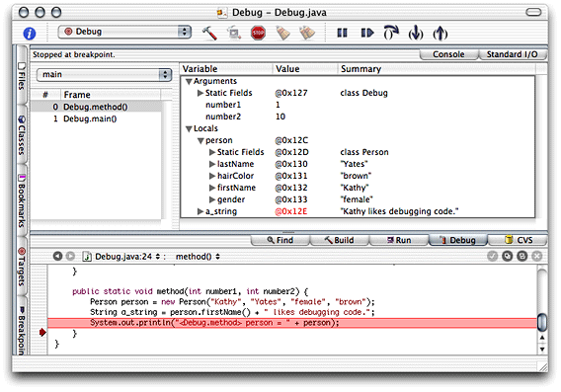Open the Debug target popup menu
561x392 pixels.
pyautogui.click(x=124, y=32)
